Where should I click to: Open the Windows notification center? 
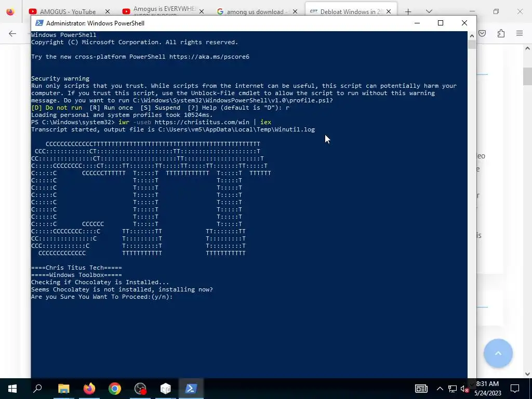coord(515,389)
